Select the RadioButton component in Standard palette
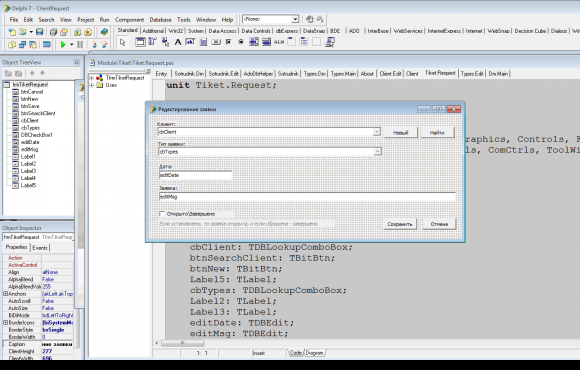 [241, 42]
